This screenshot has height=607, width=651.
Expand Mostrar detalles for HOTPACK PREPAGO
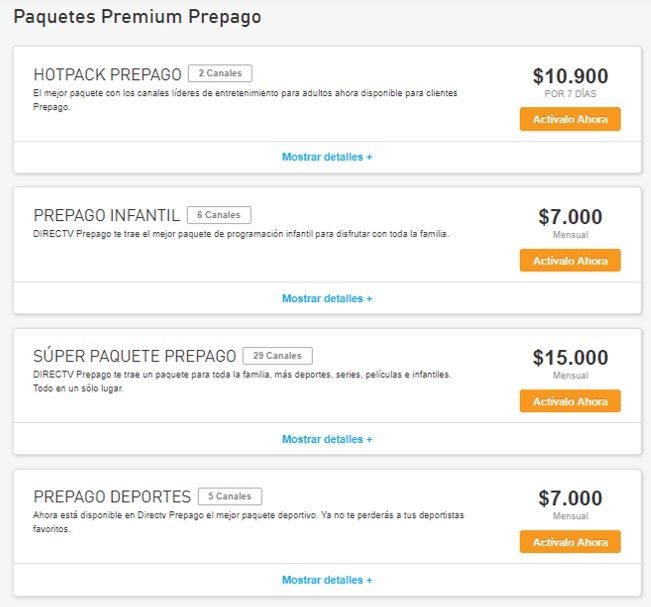click(x=327, y=157)
